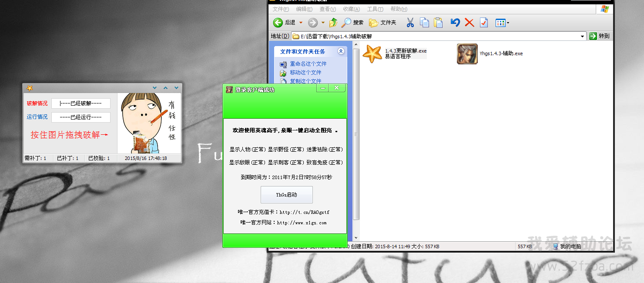
Task: Open the Back button history dropdown arrow
Action: 300,23
